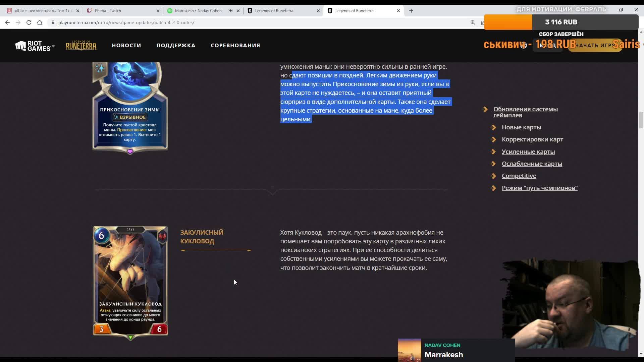Click the address bar URL field
The image size is (644, 362).
(262, 22)
